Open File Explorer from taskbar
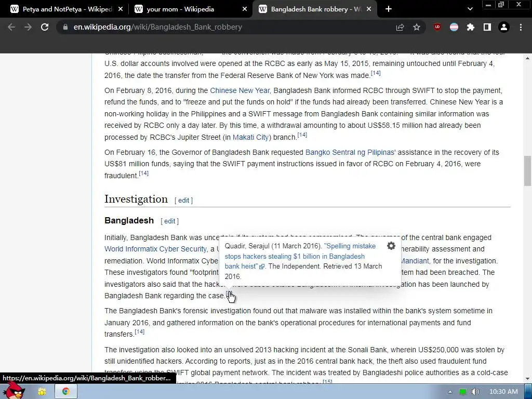This screenshot has height=399, width=532. (42, 392)
